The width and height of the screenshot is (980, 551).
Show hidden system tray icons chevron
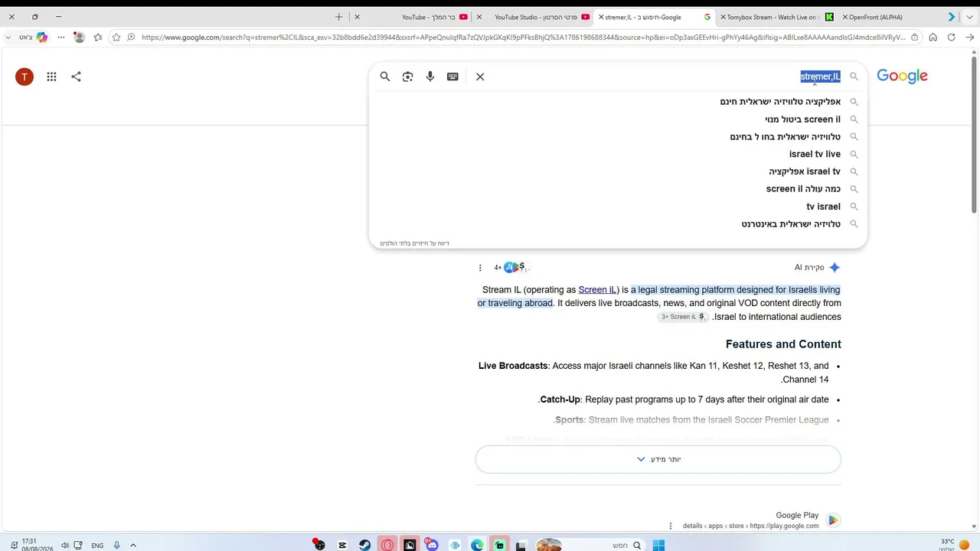pyautogui.click(x=132, y=546)
